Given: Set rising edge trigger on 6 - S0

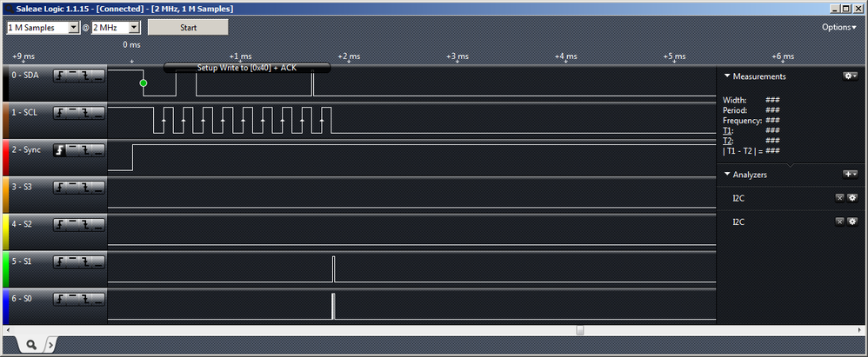Looking at the screenshot, I should [60, 299].
